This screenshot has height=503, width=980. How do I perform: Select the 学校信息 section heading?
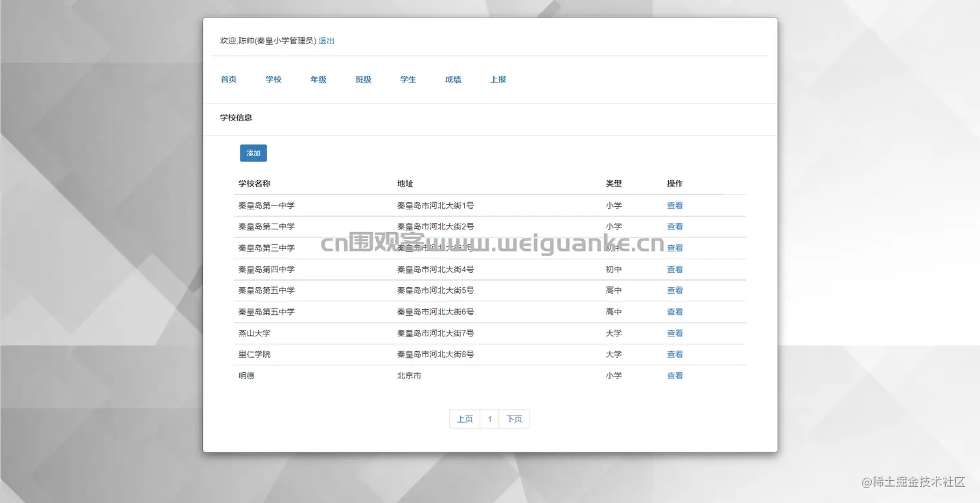[x=236, y=118]
